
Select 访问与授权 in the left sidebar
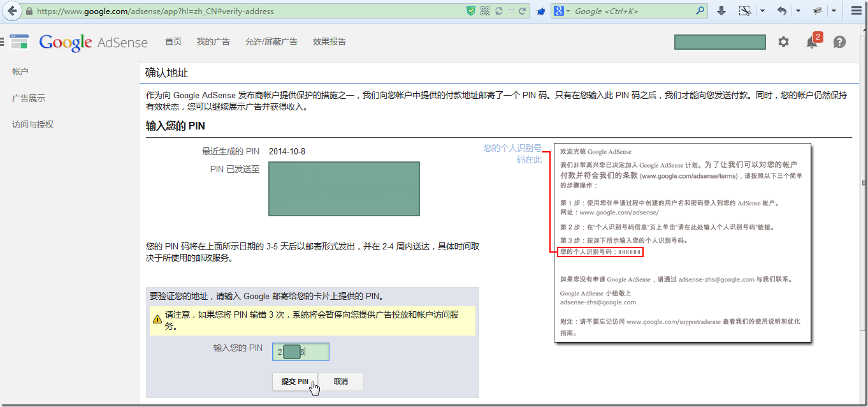point(33,124)
